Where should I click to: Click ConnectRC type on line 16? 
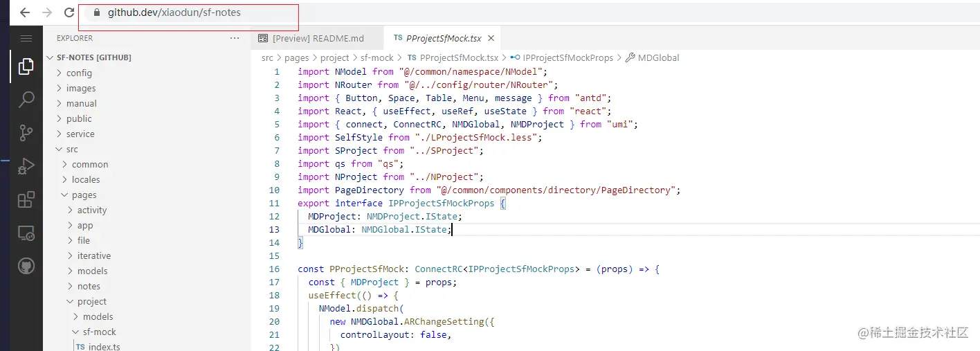point(439,269)
